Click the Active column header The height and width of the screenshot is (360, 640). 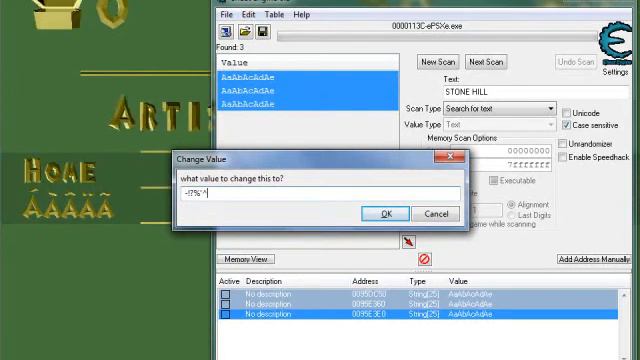coord(229,281)
